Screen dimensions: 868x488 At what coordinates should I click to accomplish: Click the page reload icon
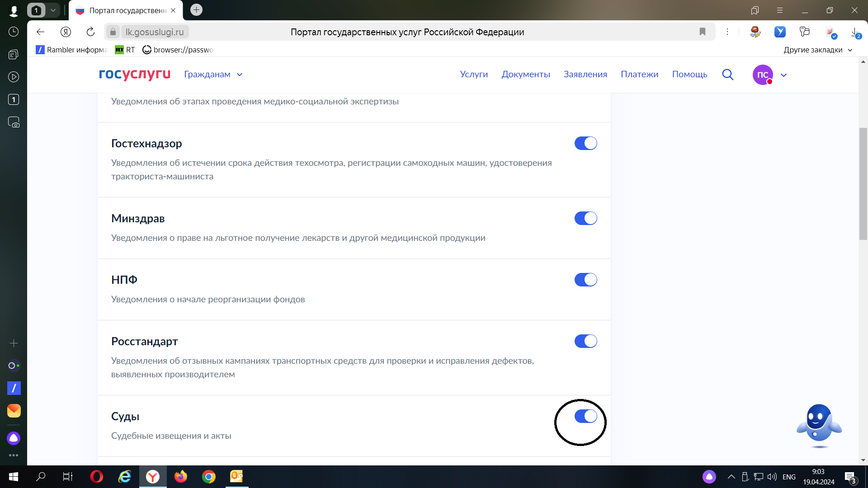(x=90, y=32)
